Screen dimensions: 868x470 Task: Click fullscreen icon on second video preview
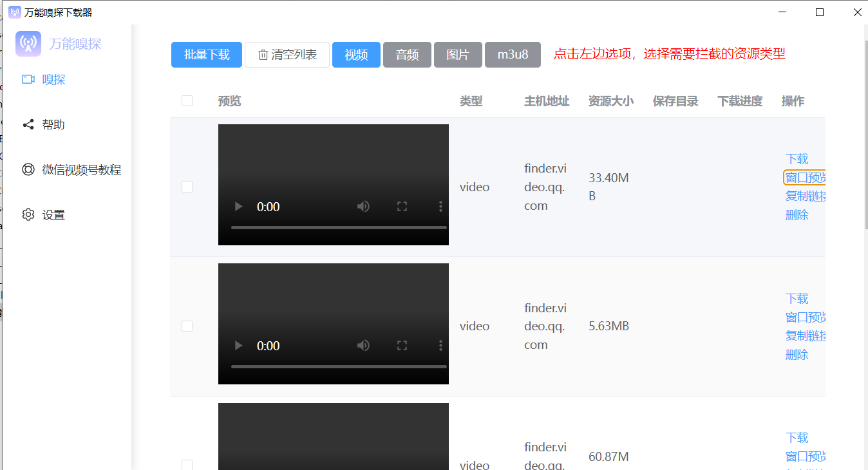click(x=402, y=346)
